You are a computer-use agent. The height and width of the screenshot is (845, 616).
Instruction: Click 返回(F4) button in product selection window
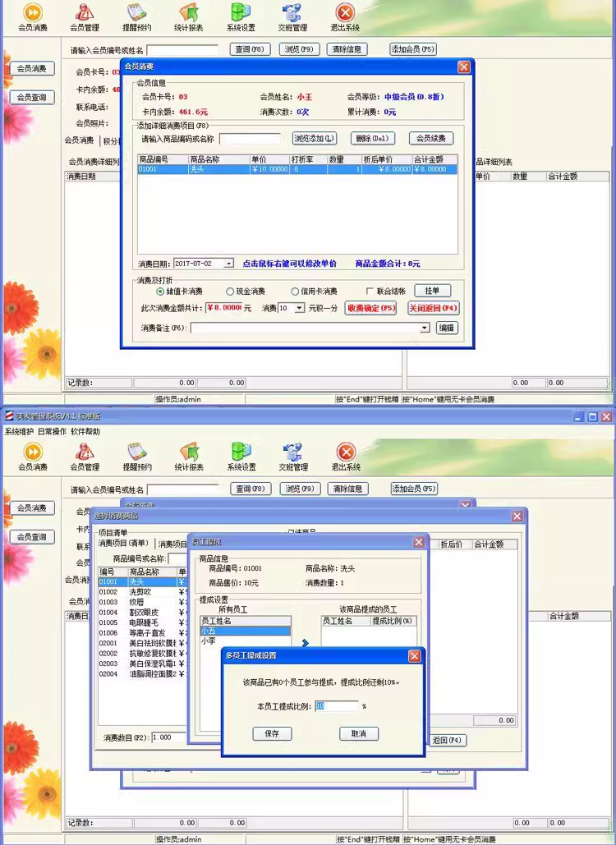448,741
